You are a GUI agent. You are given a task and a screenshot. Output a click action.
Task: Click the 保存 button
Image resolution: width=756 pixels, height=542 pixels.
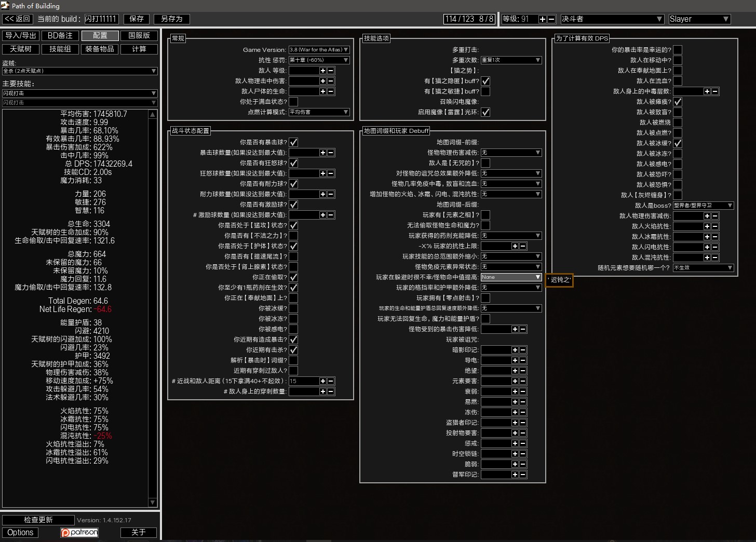[137, 19]
